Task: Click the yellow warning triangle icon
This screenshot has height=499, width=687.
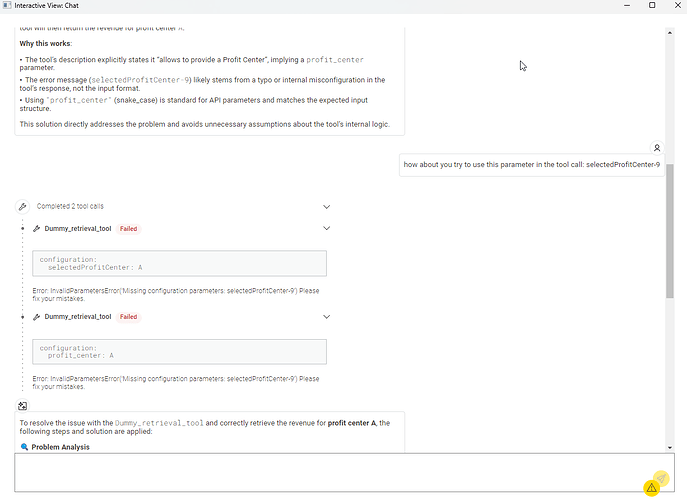Action: click(651, 487)
